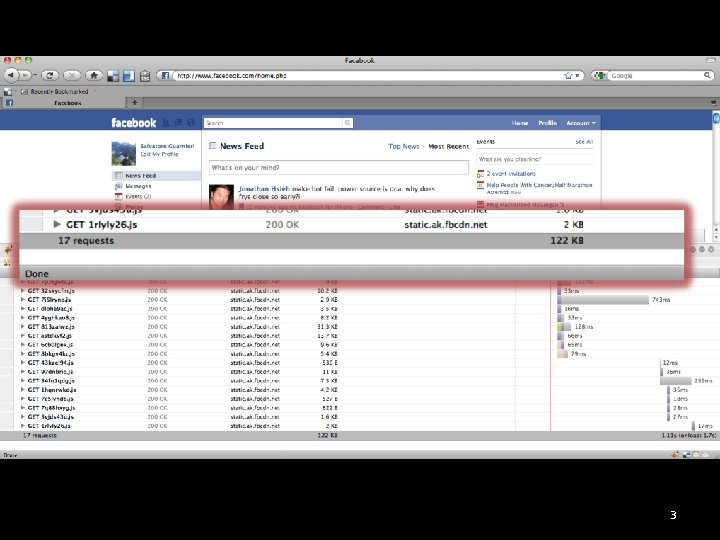Click the News Feed heading icon
Screen dimensions: 720x540
[x=213, y=146]
